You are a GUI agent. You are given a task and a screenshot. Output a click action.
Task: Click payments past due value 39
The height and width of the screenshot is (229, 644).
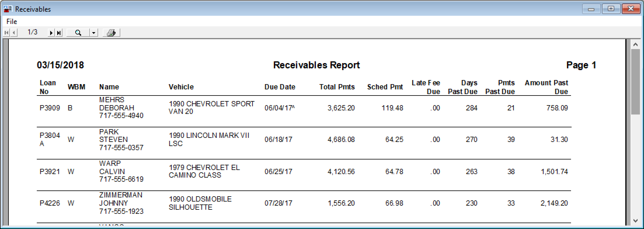click(x=511, y=140)
